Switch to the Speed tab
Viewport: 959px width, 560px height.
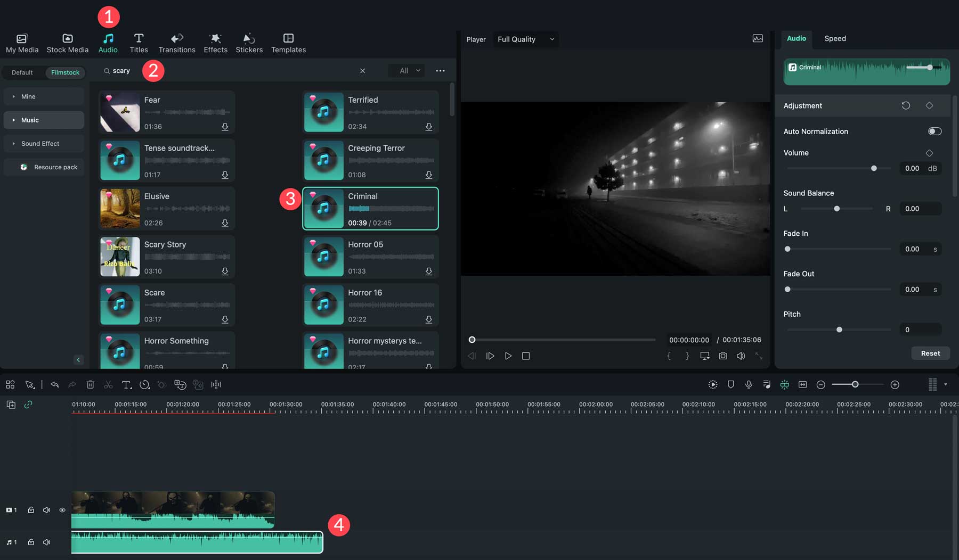834,38
